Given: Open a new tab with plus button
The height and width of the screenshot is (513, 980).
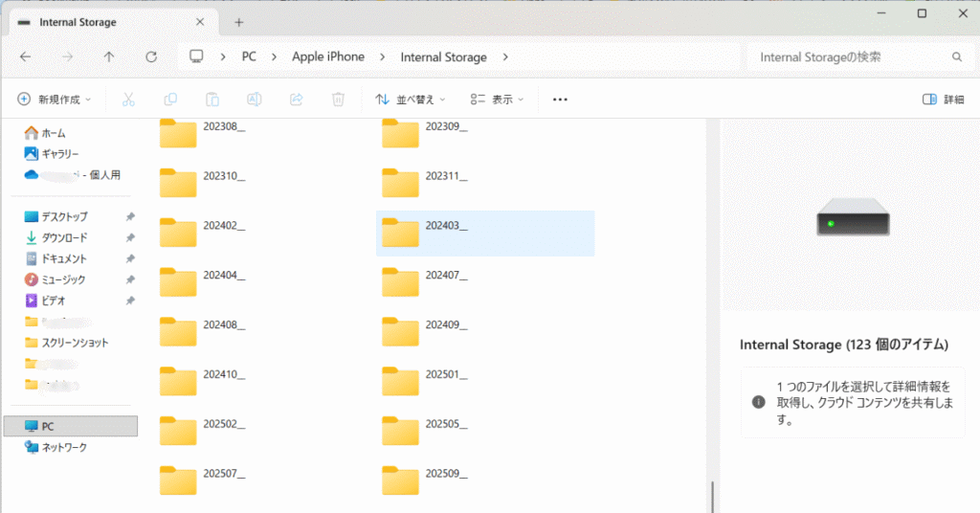Looking at the screenshot, I should 239,22.
